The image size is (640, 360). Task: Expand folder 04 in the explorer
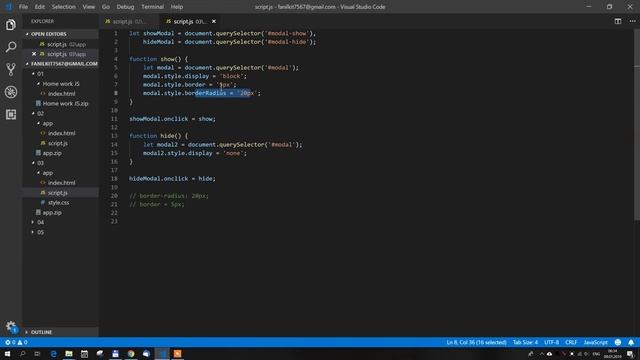coord(60,222)
